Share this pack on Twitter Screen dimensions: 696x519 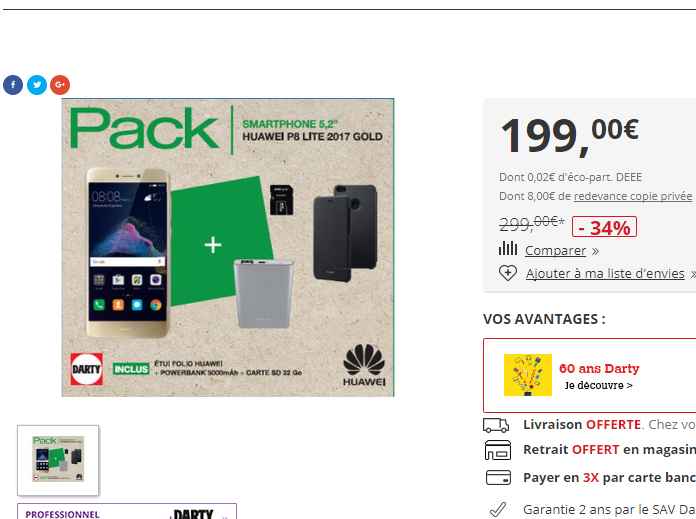(37, 85)
